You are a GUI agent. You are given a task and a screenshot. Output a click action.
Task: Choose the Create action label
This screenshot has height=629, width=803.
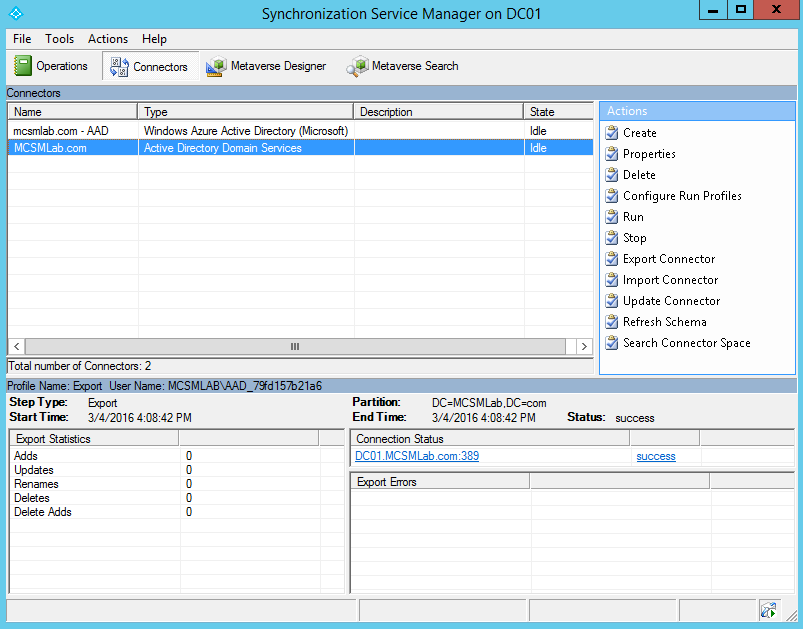[x=640, y=133]
